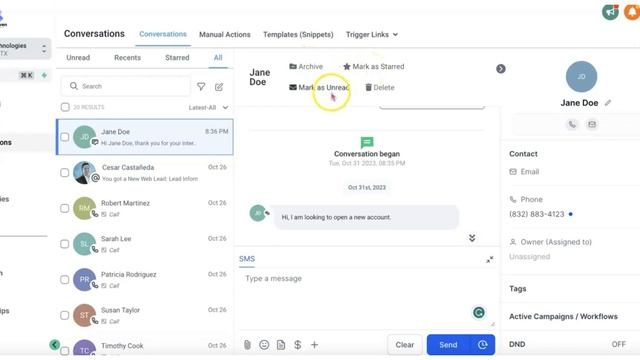Attach file with paperclip icon

(247, 345)
